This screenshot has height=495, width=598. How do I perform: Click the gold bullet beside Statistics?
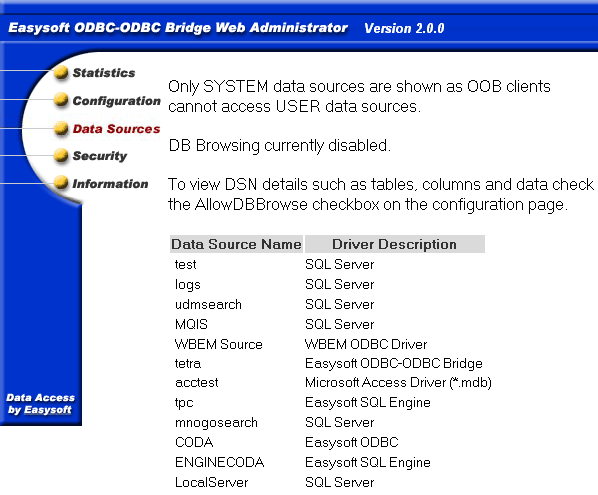click(61, 72)
